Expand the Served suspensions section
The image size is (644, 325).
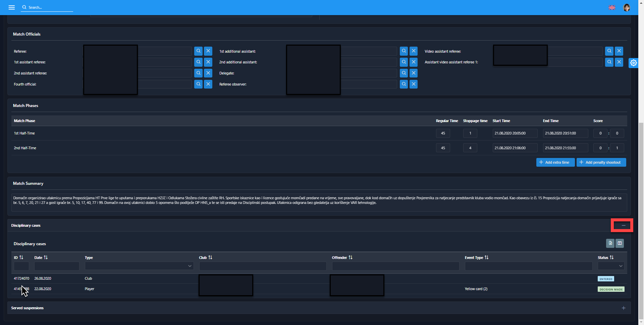coord(623,308)
